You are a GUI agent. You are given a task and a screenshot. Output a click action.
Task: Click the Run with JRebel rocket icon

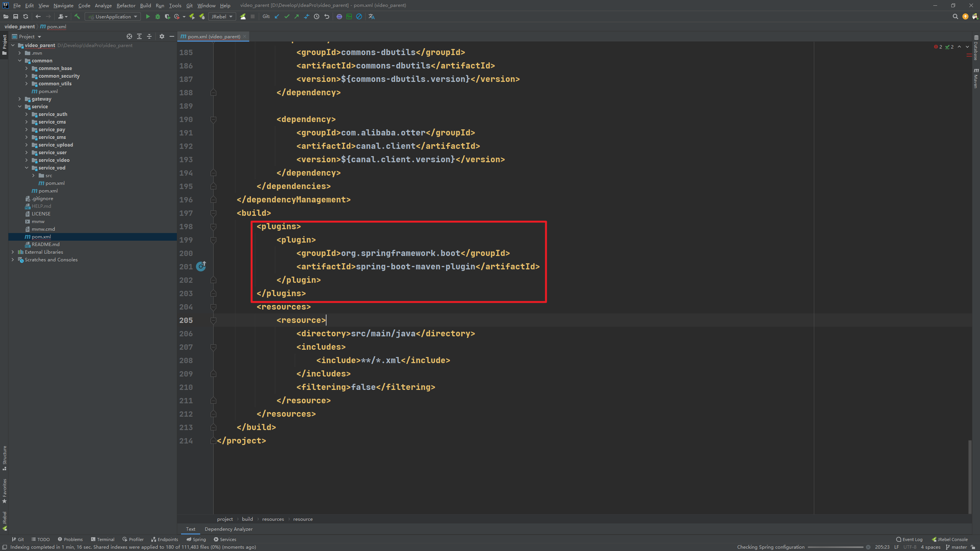click(x=192, y=16)
